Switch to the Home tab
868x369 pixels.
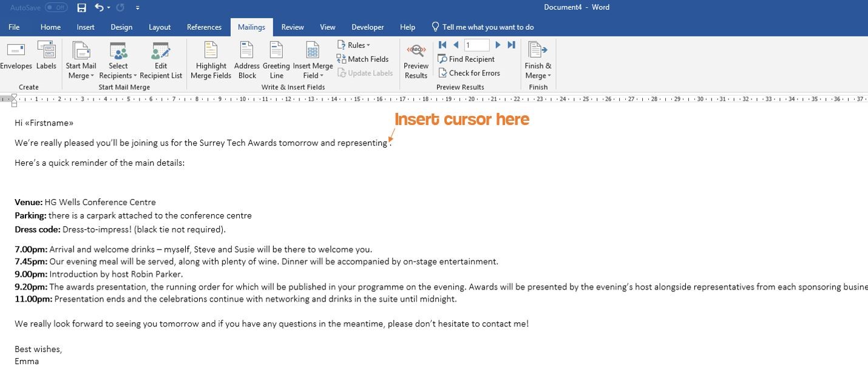pyautogui.click(x=50, y=27)
